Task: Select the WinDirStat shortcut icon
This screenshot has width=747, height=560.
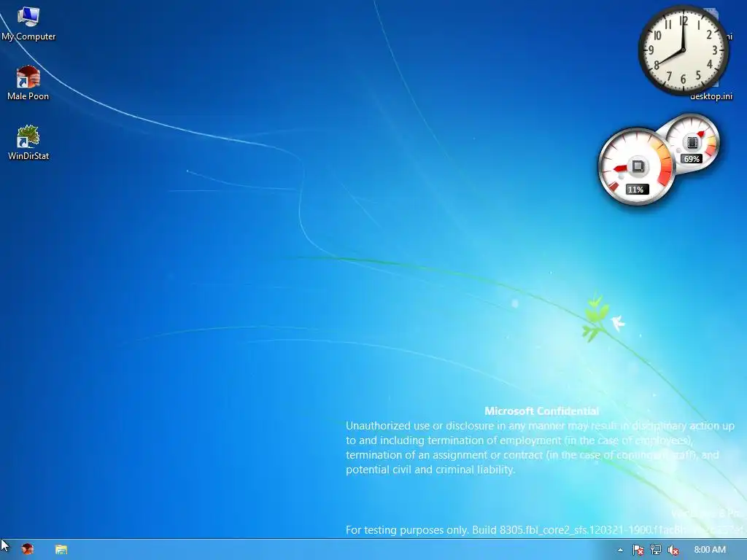Action: click(x=28, y=142)
